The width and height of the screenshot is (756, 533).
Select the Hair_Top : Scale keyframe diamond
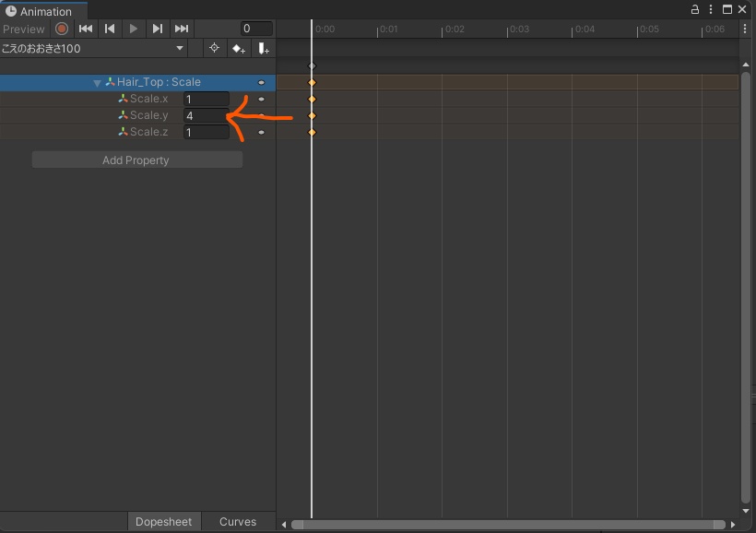click(312, 82)
